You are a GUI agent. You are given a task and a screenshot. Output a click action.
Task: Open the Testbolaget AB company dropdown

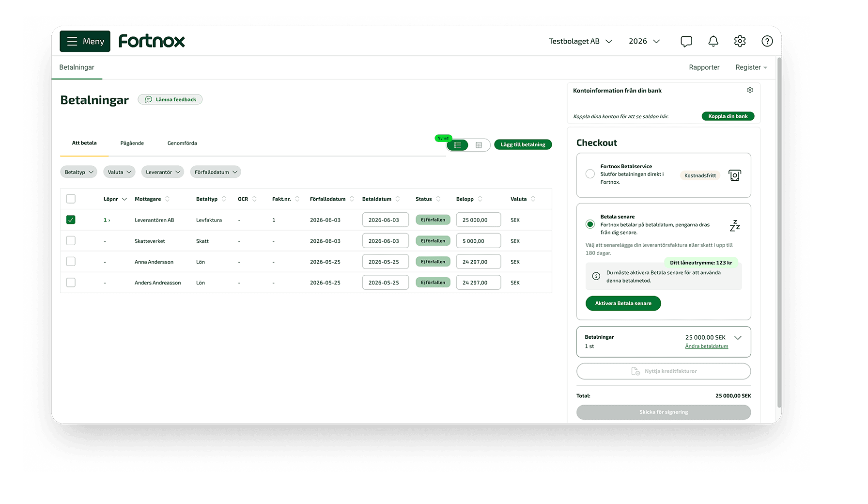(580, 41)
